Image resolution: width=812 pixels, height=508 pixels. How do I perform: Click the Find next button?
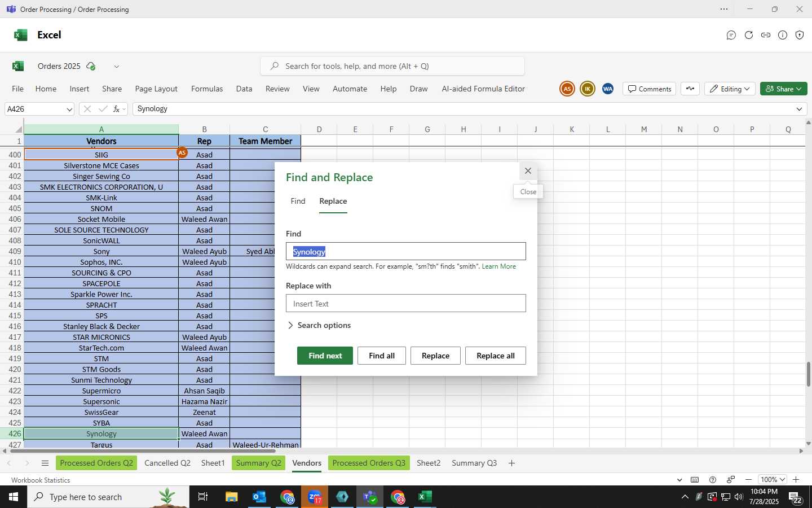[x=325, y=356]
